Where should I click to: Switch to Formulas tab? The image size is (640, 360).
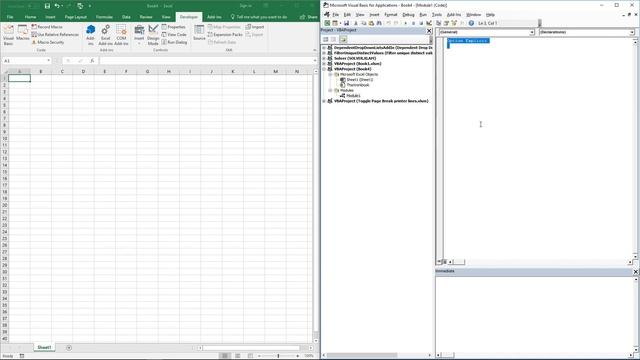click(104, 17)
